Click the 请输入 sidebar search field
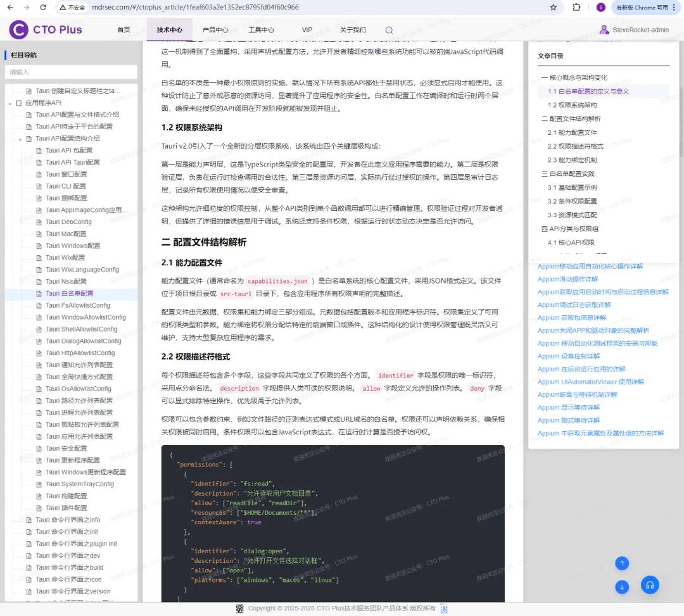Image resolution: width=684 pixels, height=616 pixels. pyautogui.click(x=71, y=72)
